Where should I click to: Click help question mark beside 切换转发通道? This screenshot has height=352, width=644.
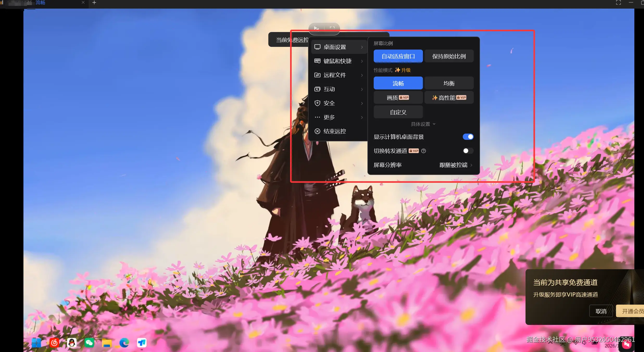click(423, 151)
